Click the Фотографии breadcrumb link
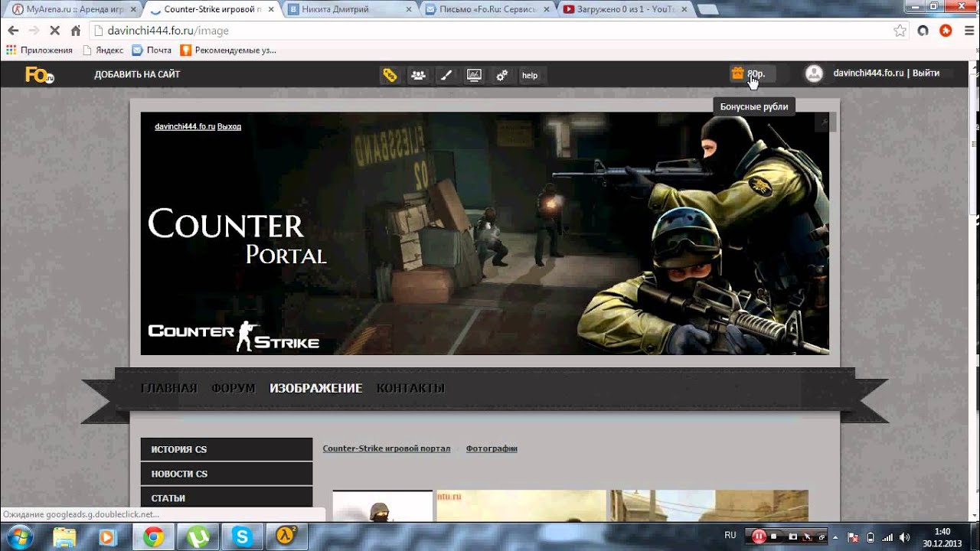The width and height of the screenshot is (980, 551). pyautogui.click(x=492, y=448)
